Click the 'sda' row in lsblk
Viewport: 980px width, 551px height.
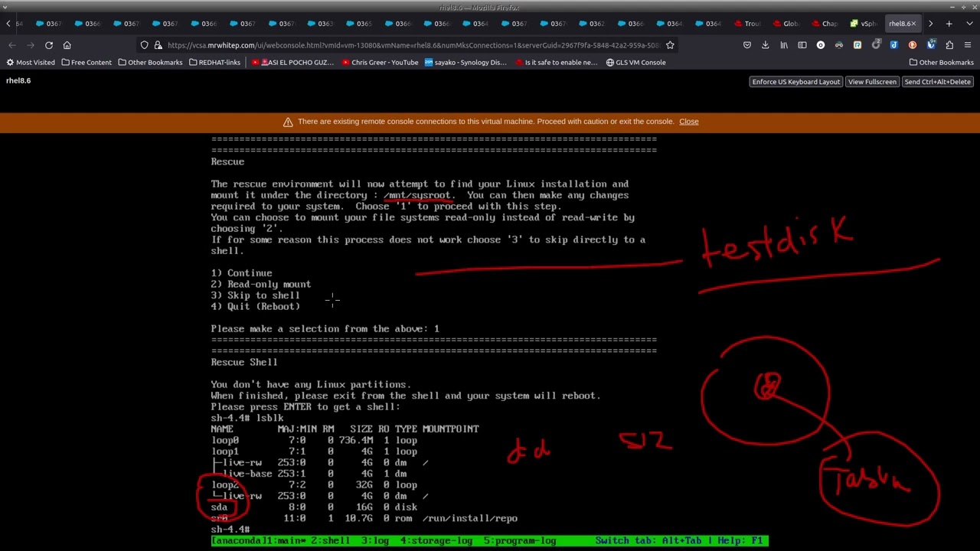[x=314, y=507]
